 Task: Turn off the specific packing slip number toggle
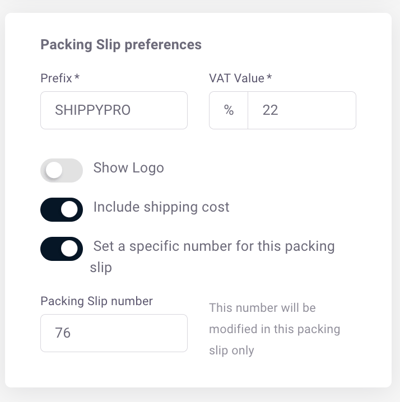tap(62, 249)
